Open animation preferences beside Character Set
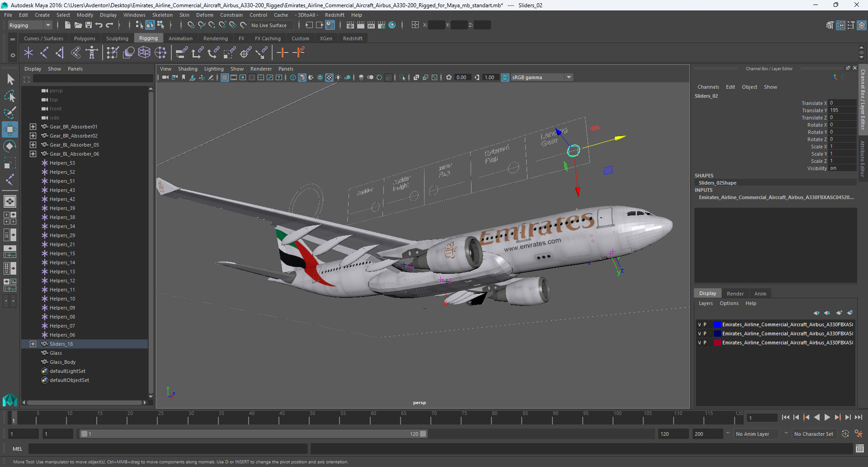 tap(858, 434)
